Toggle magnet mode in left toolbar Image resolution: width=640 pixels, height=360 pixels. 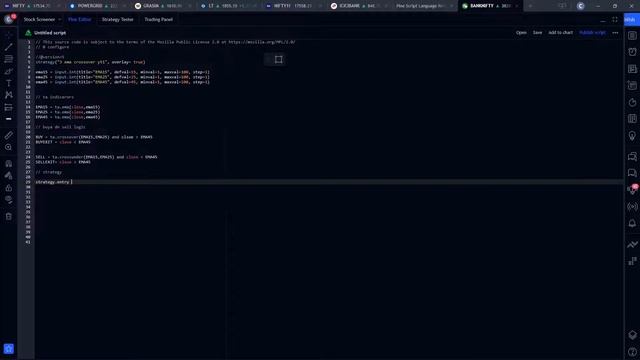coord(9,164)
